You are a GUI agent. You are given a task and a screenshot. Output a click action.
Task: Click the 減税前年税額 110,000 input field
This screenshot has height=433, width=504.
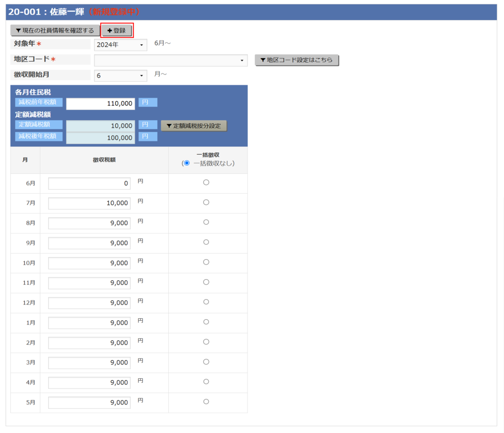[x=100, y=103]
